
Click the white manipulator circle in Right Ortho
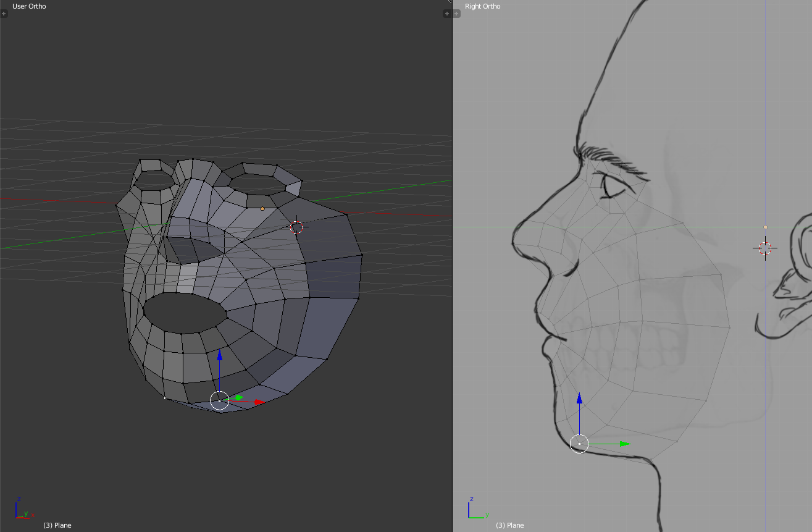[x=579, y=444]
